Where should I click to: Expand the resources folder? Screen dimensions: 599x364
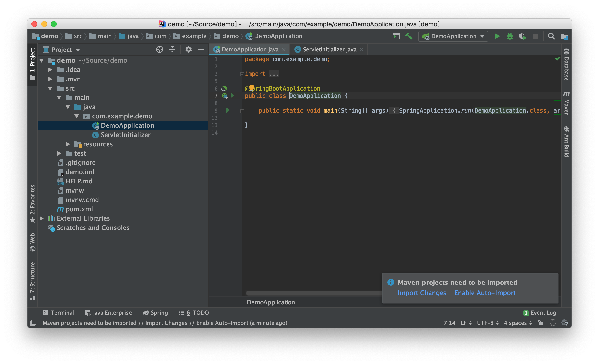tap(68, 144)
